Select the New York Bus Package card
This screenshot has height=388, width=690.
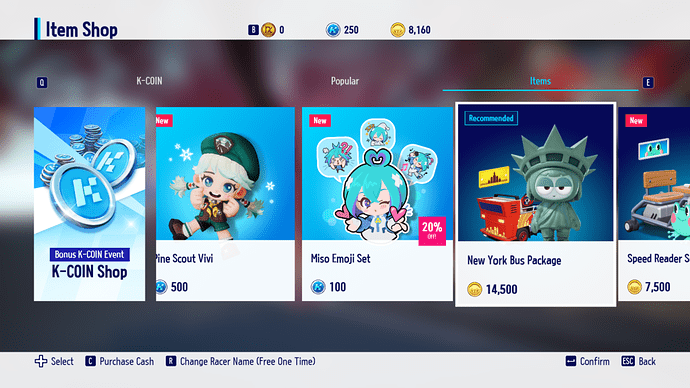pyautogui.click(x=536, y=205)
